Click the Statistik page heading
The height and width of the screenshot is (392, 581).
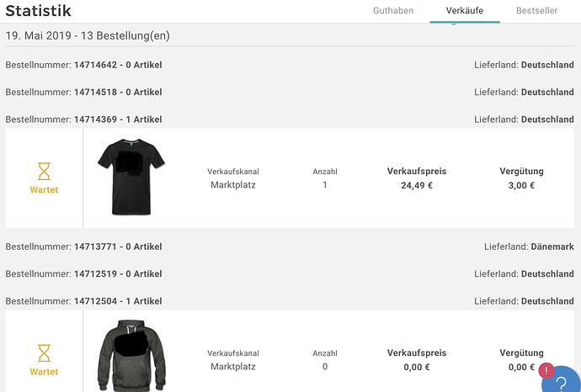38,11
